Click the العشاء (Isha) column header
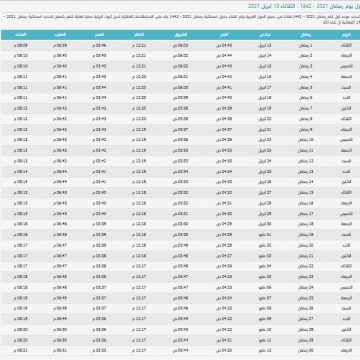This screenshot has height=360, width=360. (x=21, y=35)
